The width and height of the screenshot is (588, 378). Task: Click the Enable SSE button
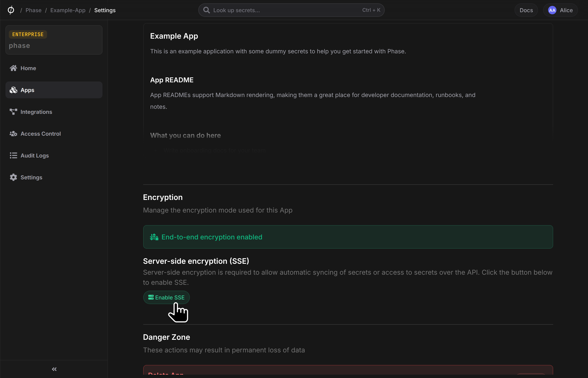166,297
